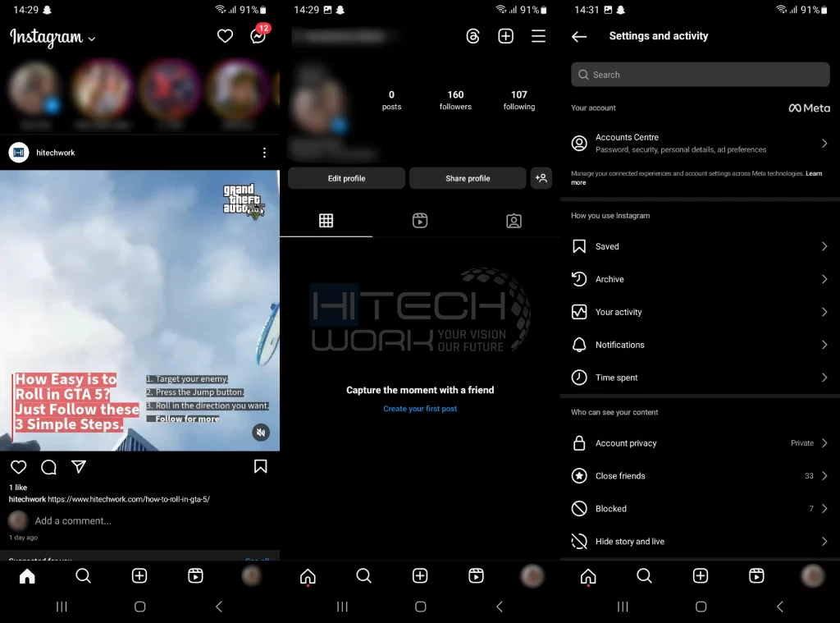Expand Accounts Centre chevron
Image resolution: width=840 pixels, height=623 pixels.
click(824, 143)
